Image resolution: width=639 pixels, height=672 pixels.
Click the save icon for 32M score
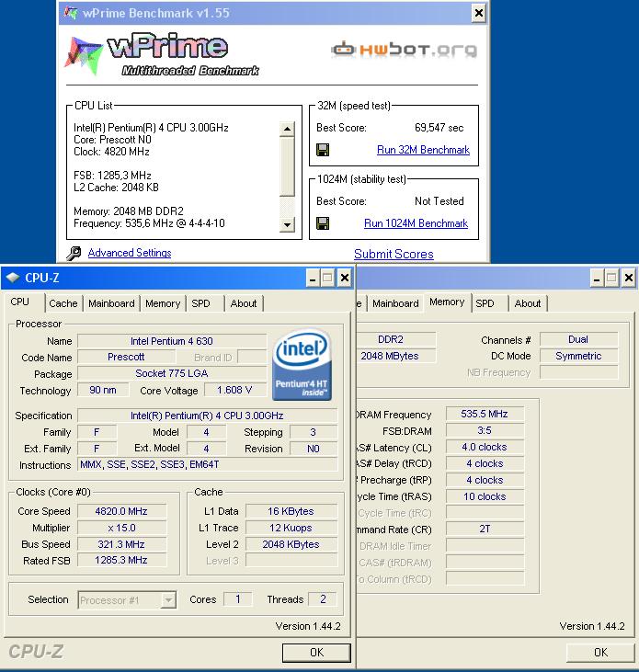click(x=323, y=150)
